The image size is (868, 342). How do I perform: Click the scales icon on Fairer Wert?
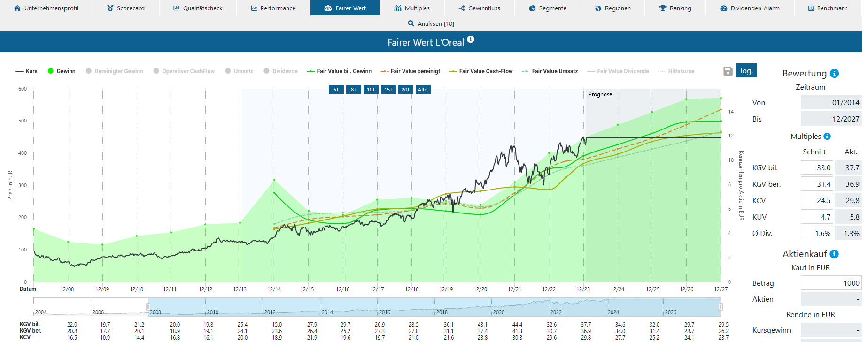pos(328,8)
